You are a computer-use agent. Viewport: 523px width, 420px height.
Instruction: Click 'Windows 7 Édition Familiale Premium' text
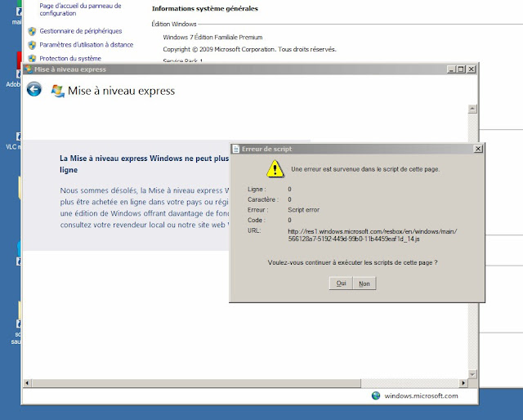(x=212, y=38)
